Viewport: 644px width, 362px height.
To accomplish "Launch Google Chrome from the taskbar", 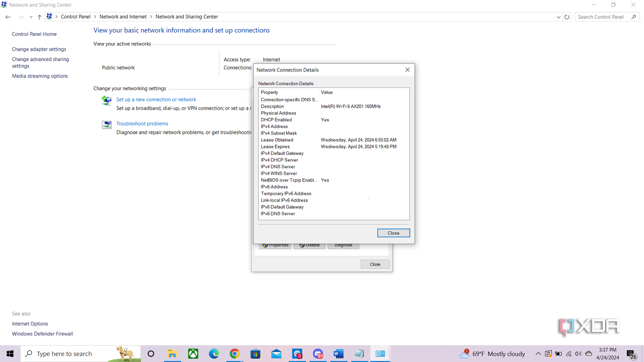I will click(x=234, y=354).
